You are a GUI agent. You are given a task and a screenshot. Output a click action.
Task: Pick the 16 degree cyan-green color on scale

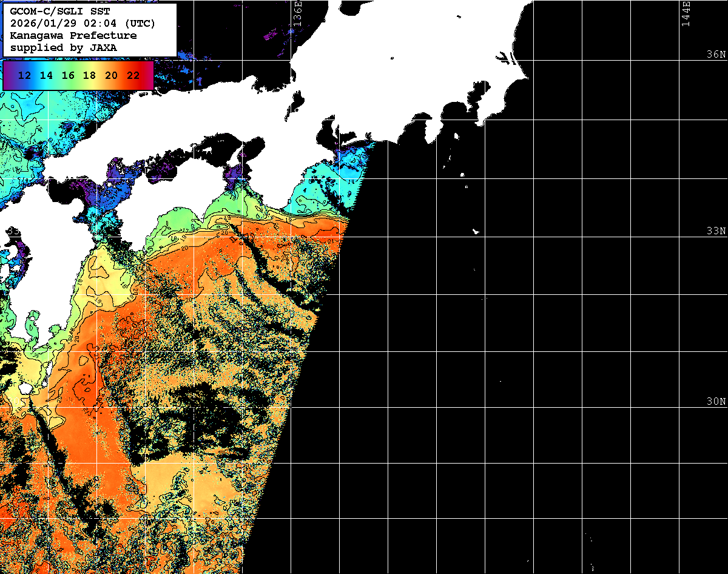point(68,75)
